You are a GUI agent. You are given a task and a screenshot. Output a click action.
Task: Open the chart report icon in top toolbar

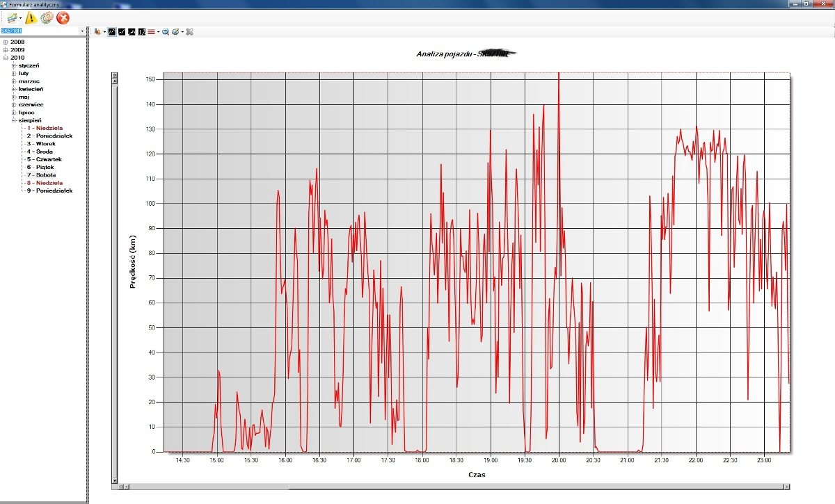[13, 18]
